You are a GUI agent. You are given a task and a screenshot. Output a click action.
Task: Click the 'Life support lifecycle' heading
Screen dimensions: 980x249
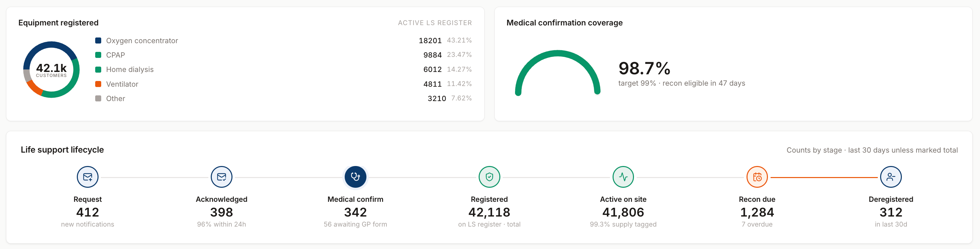[62, 150]
